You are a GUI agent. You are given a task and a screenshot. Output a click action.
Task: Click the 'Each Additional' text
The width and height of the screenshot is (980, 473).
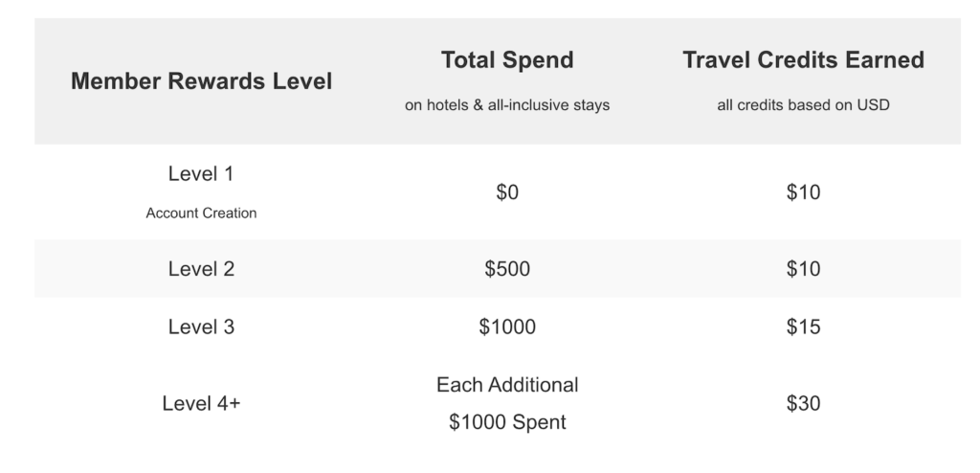507,385
